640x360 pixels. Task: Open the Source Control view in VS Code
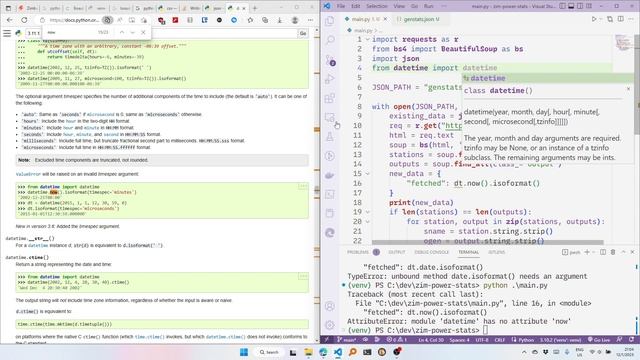tap(330, 60)
